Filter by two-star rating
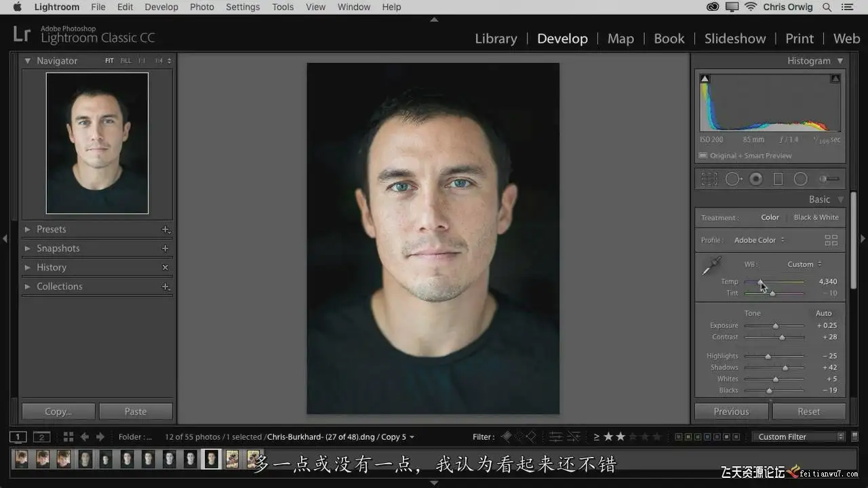The width and height of the screenshot is (868, 488). pos(620,437)
